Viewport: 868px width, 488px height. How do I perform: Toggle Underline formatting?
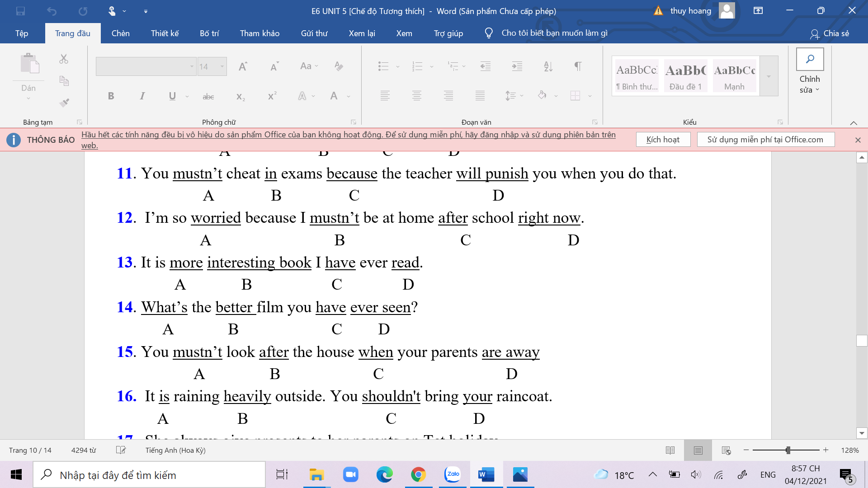tap(172, 96)
